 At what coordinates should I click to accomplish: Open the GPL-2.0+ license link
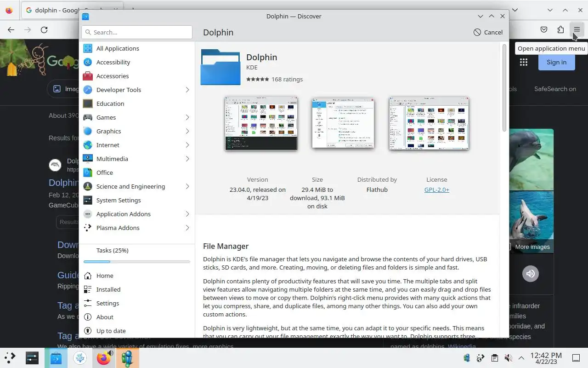[x=437, y=190]
